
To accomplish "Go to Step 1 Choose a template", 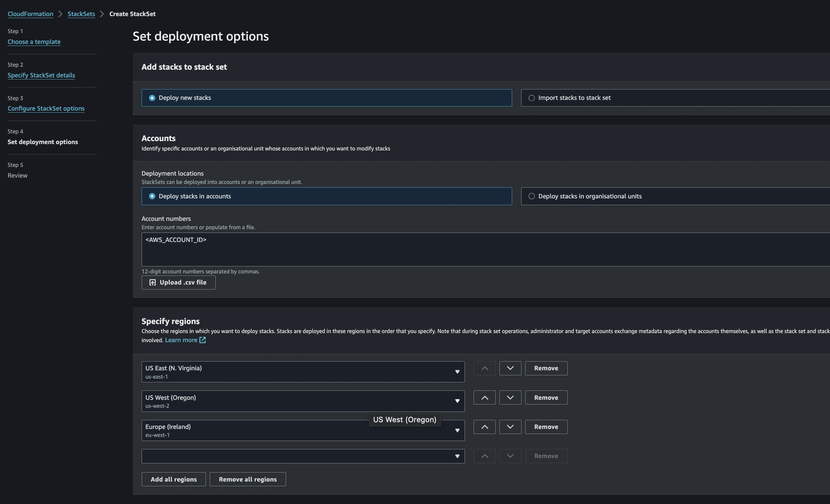I will tap(34, 42).
